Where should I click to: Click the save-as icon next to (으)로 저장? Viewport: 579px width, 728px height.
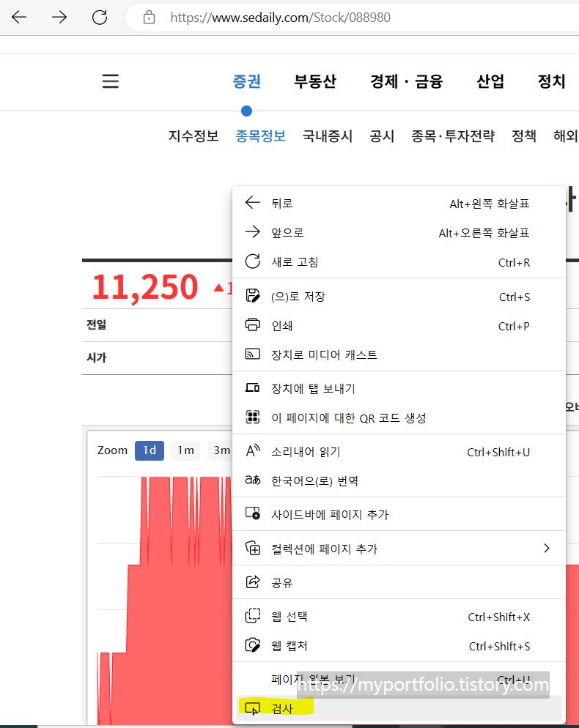pyautogui.click(x=253, y=296)
